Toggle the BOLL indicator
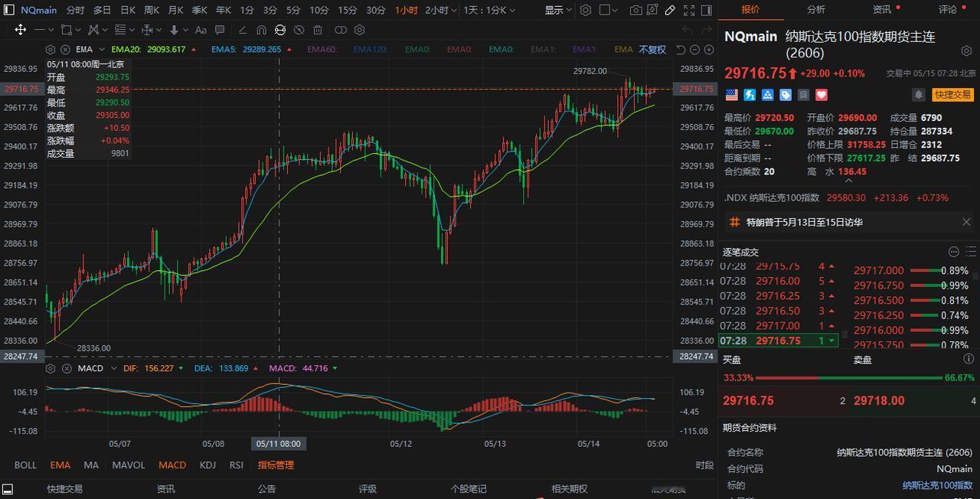980x499 pixels. pos(25,465)
